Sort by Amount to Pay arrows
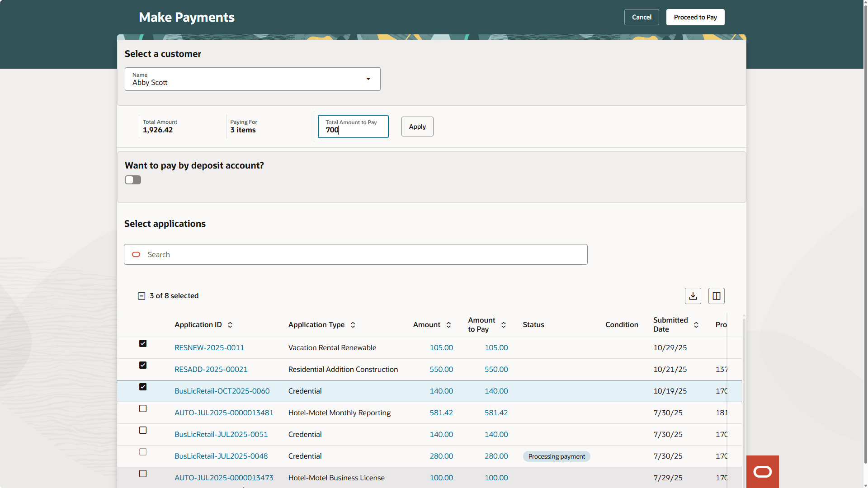Image resolution: width=868 pixels, height=488 pixels. [504, 325]
